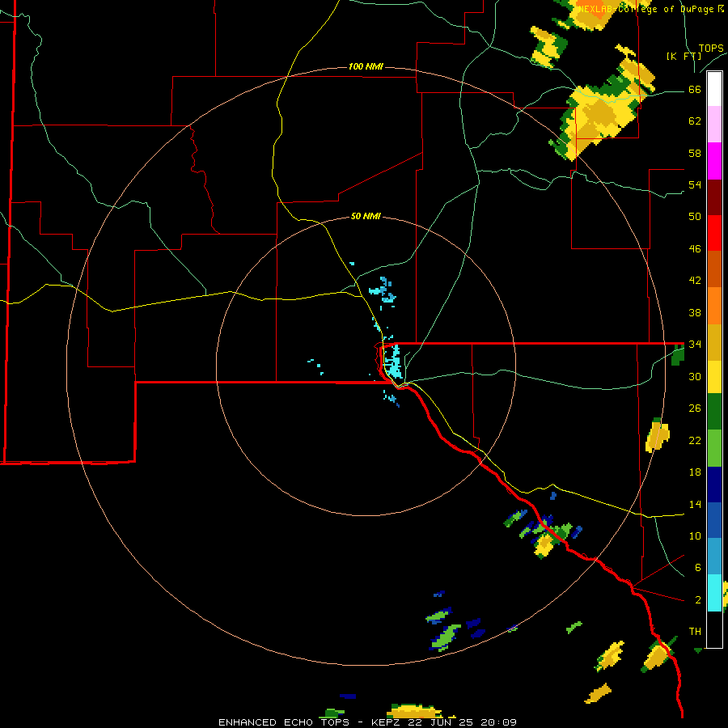
Task: Click the TOPS legend heading
Action: (x=711, y=49)
